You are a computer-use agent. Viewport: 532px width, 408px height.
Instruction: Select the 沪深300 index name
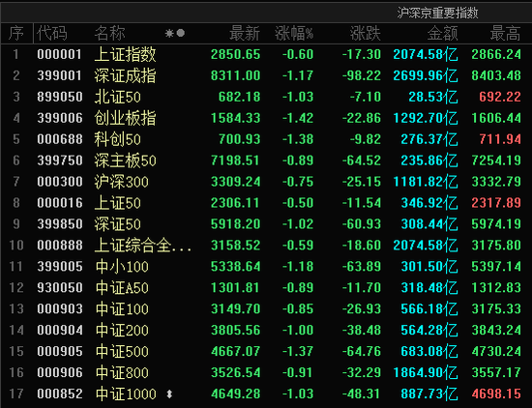122,182
